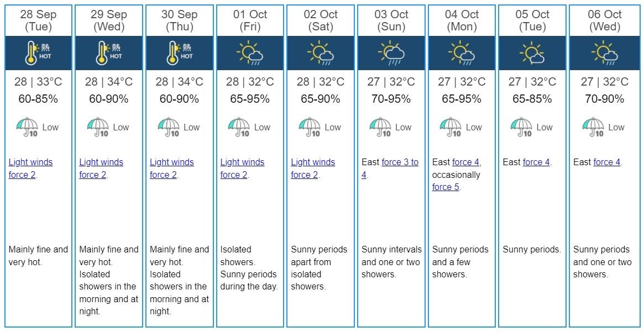Screen dimensions: 644x332
Task: Click the sun and showers icon for 01 Oct
Action: point(250,54)
